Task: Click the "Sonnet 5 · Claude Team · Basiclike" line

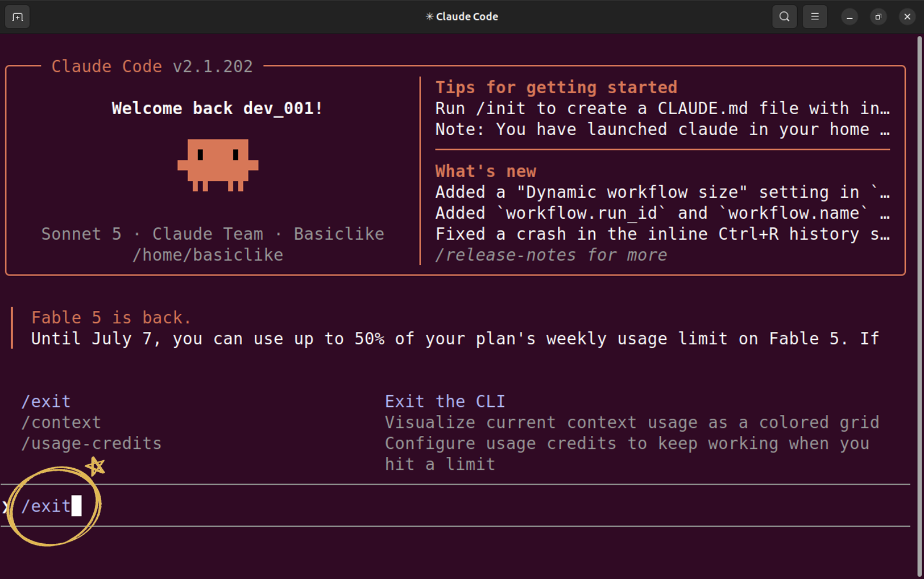Action: pos(213,234)
